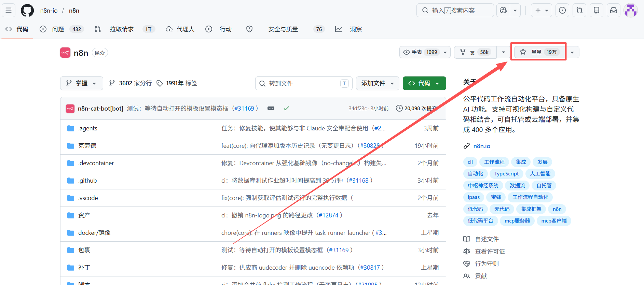
Task: Switch to the 拉取请求 tab
Action: pyautogui.click(x=125, y=29)
